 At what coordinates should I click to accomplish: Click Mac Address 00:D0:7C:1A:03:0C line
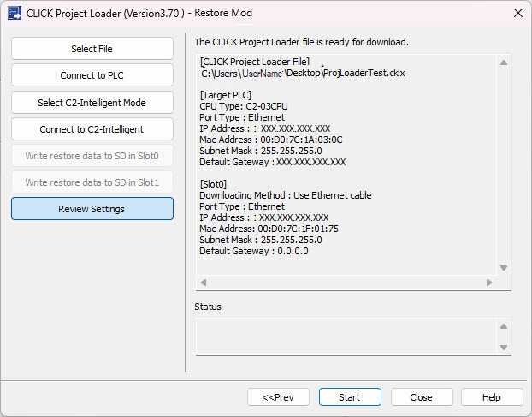(x=271, y=140)
